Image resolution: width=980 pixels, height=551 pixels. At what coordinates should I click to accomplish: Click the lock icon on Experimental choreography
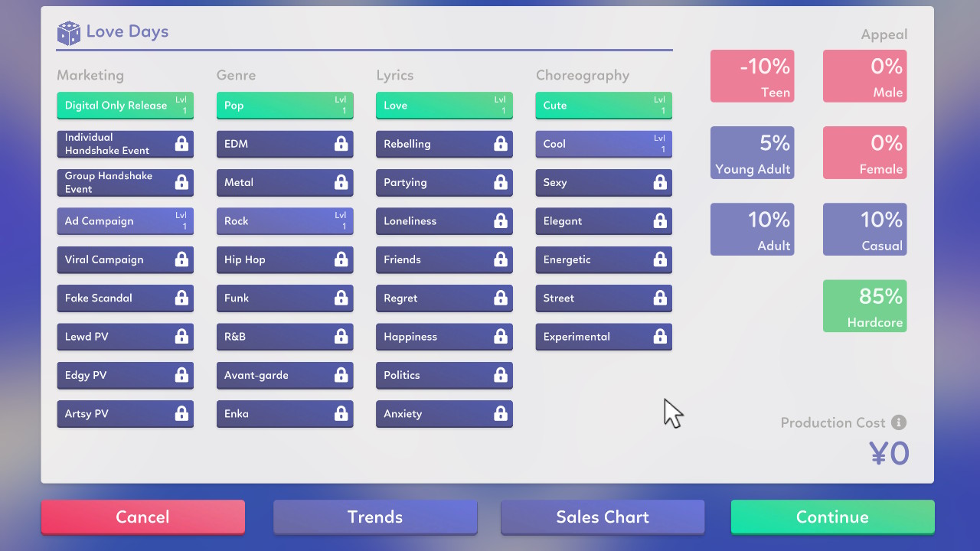tap(660, 337)
